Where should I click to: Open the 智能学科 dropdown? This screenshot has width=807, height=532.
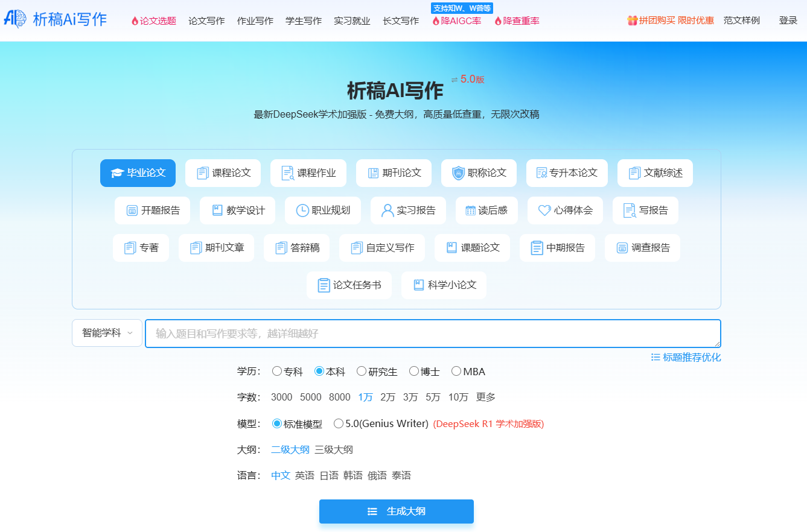[x=107, y=333]
